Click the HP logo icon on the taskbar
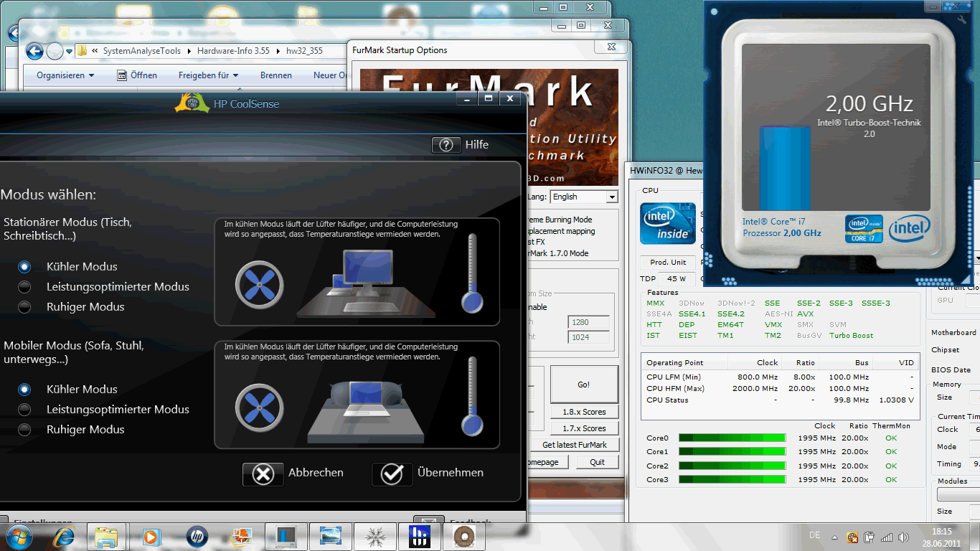 click(197, 536)
